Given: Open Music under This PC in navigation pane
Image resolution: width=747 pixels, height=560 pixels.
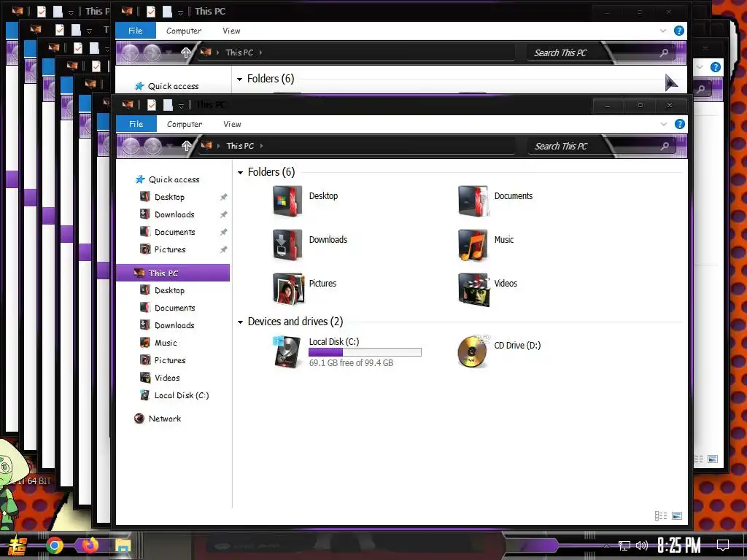Looking at the screenshot, I should point(166,343).
